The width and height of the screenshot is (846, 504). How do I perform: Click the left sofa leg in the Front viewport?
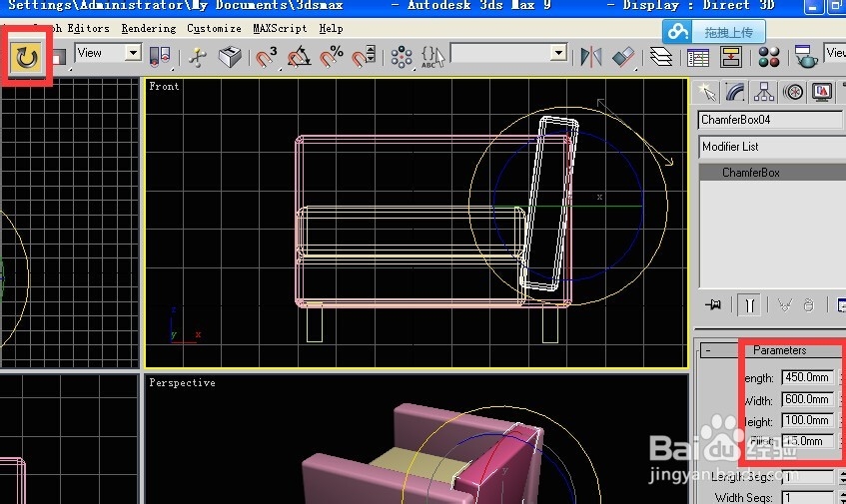click(315, 323)
